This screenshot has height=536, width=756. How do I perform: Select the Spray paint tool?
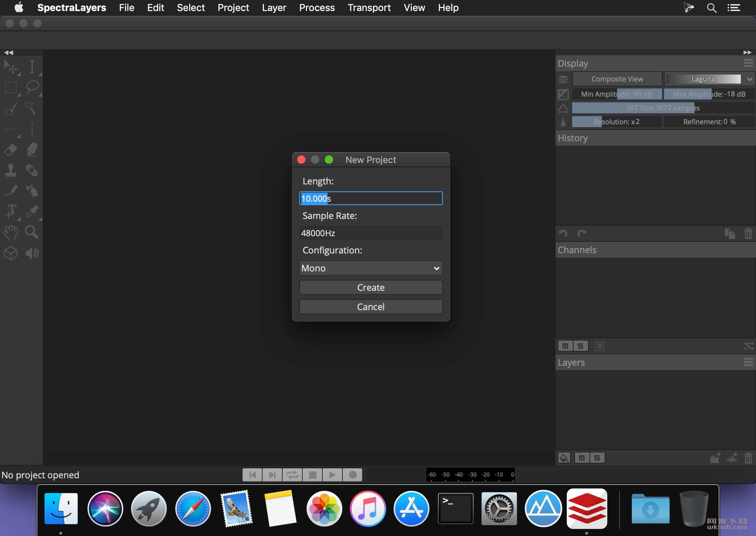(32, 191)
